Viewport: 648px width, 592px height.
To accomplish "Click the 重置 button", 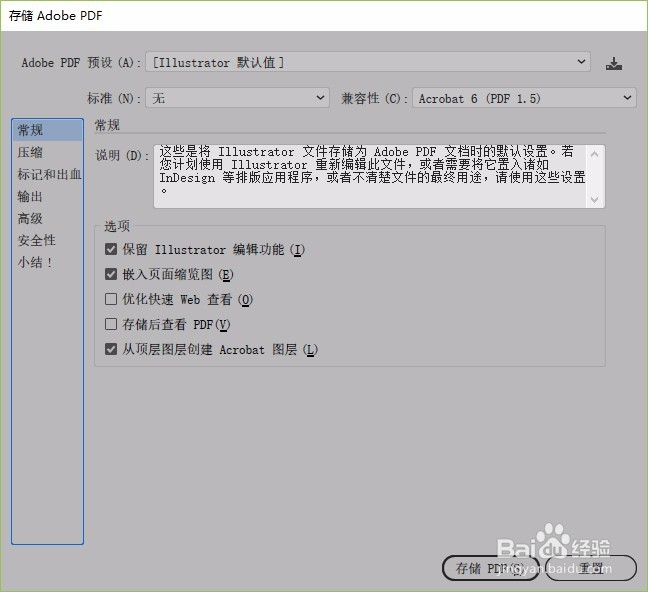I will click(x=591, y=568).
